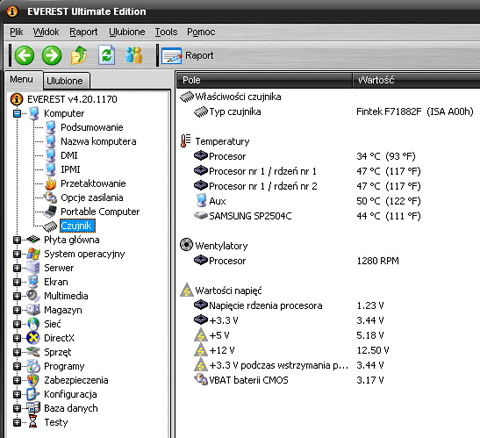Click the green Back arrow icon
480x438 pixels.
click(x=24, y=55)
